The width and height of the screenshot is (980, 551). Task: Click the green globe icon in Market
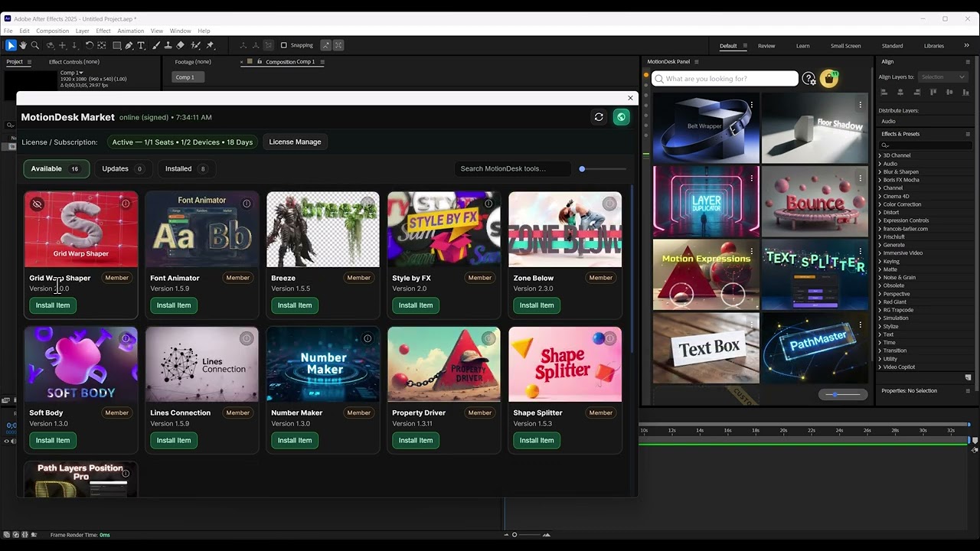(621, 117)
